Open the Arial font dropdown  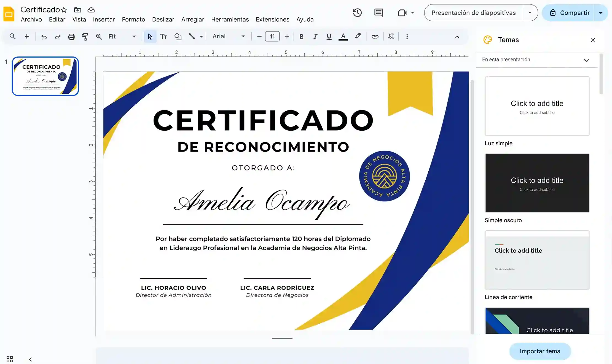(x=229, y=36)
